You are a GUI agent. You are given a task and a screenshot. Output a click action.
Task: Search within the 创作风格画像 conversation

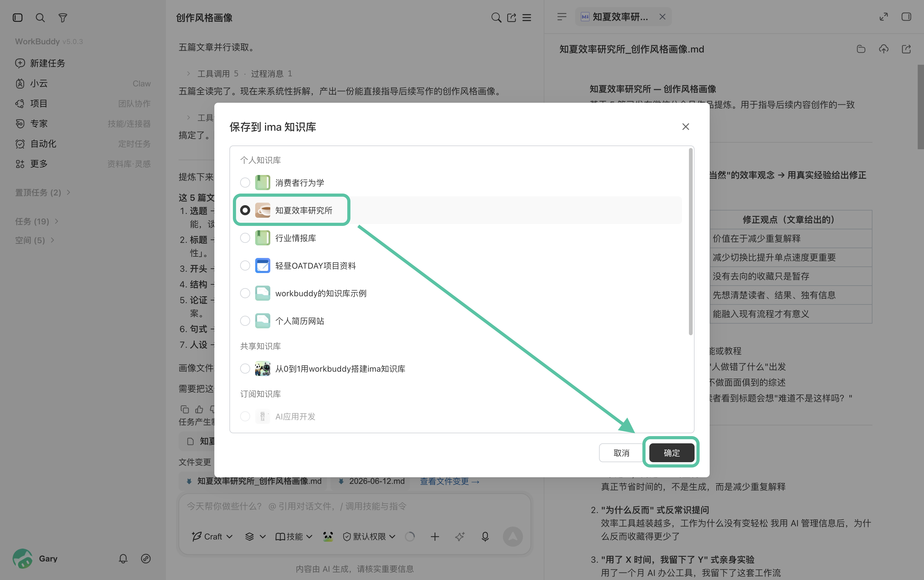point(496,18)
